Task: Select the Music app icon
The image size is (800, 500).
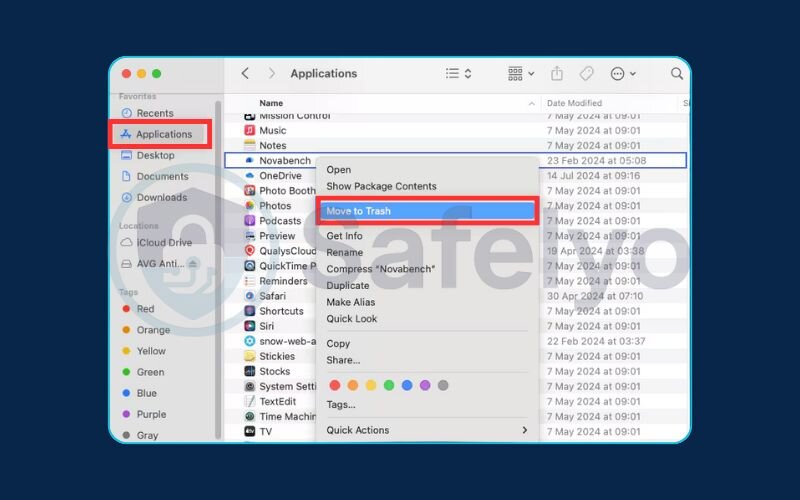Action: (x=249, y=130)
